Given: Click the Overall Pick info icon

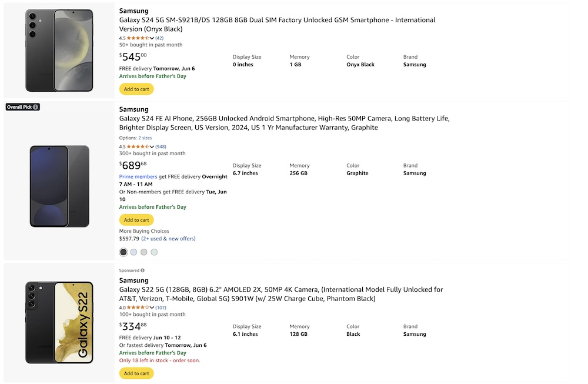Looking at the screenshot, I should click(36, 107).
